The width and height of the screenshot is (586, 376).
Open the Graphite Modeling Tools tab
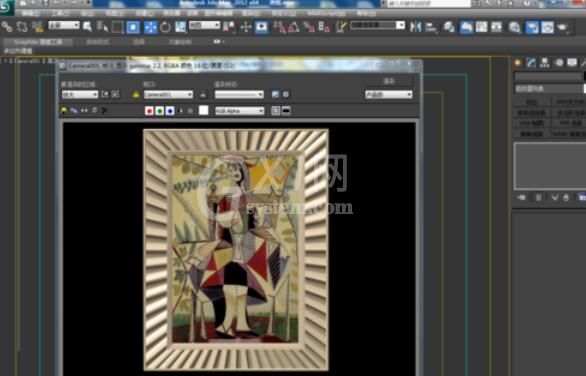pos(38,42)
